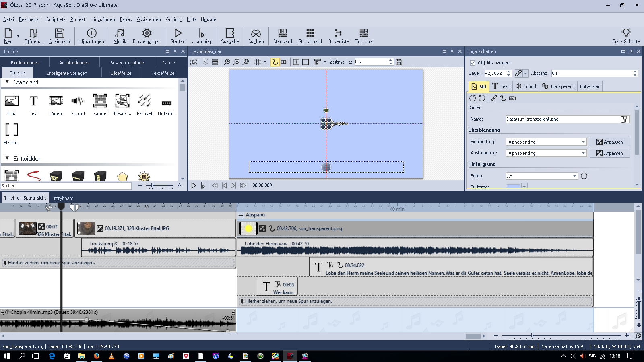This screenshot has width=644, height=362.
Task: Open the Einblendung Alphablending dropdown
Action: click(x=583, y=142)
